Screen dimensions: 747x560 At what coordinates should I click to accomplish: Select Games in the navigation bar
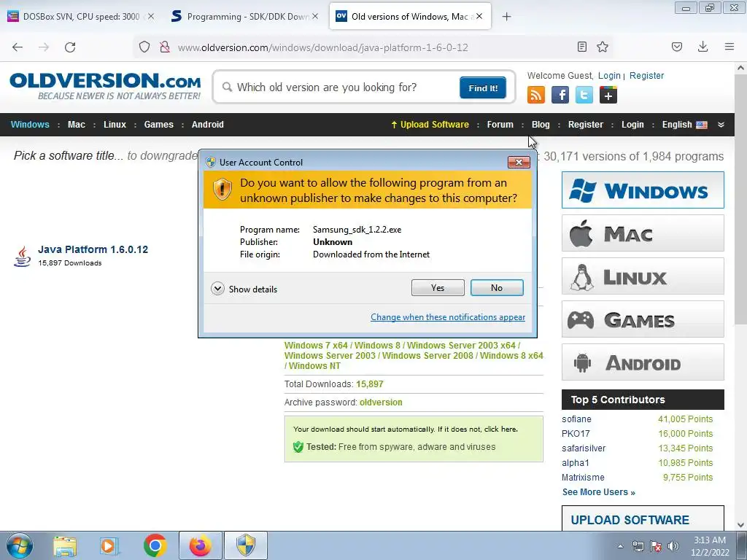[x=158, y=124]
